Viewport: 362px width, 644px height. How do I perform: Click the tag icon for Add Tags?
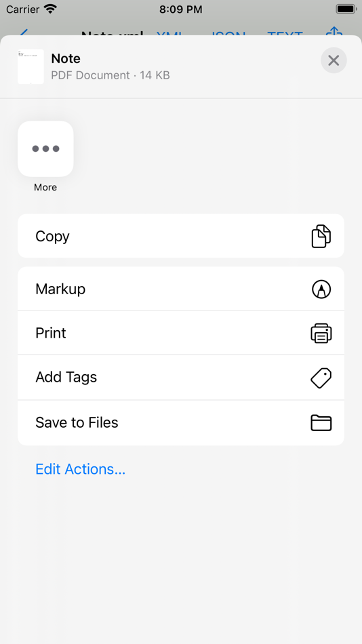tap(321, 378)
